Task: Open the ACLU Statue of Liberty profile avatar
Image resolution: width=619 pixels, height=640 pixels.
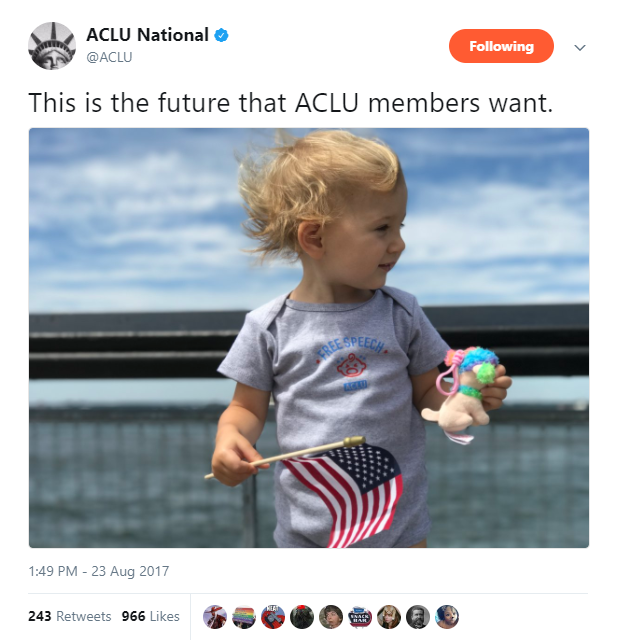Action: point(52,46)
